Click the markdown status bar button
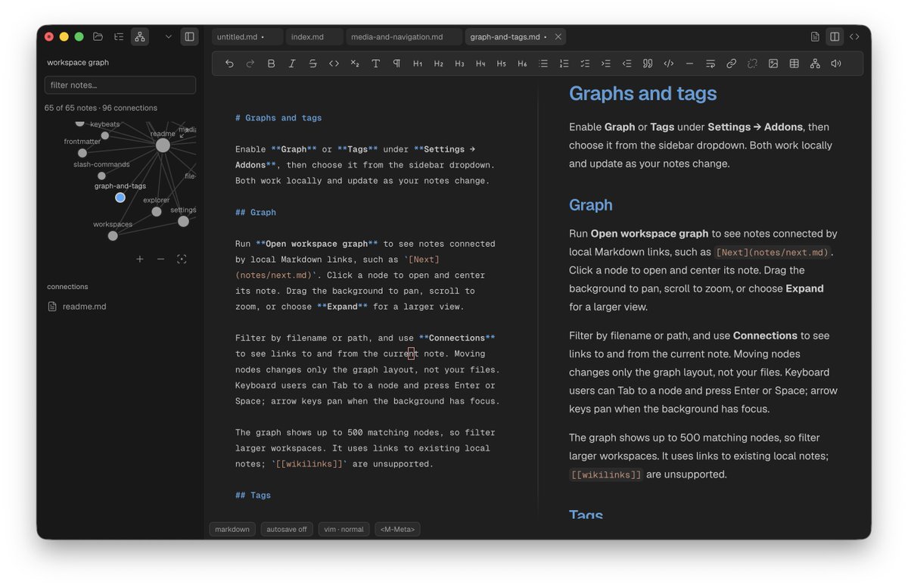This screenshot has height=588, width=908. coord(232,529)
